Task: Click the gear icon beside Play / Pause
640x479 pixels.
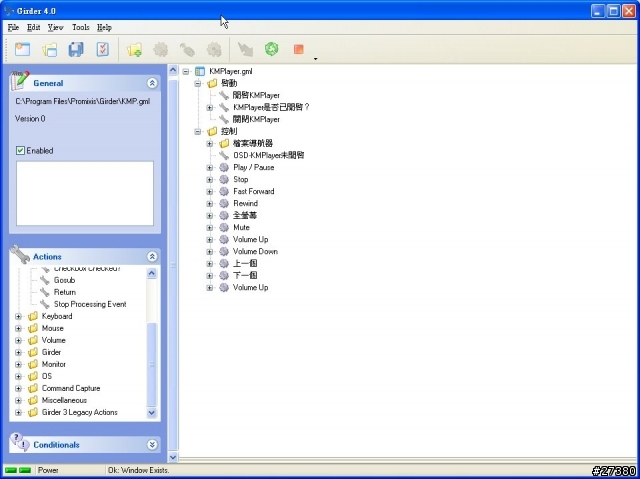Action: pos(224,167)
